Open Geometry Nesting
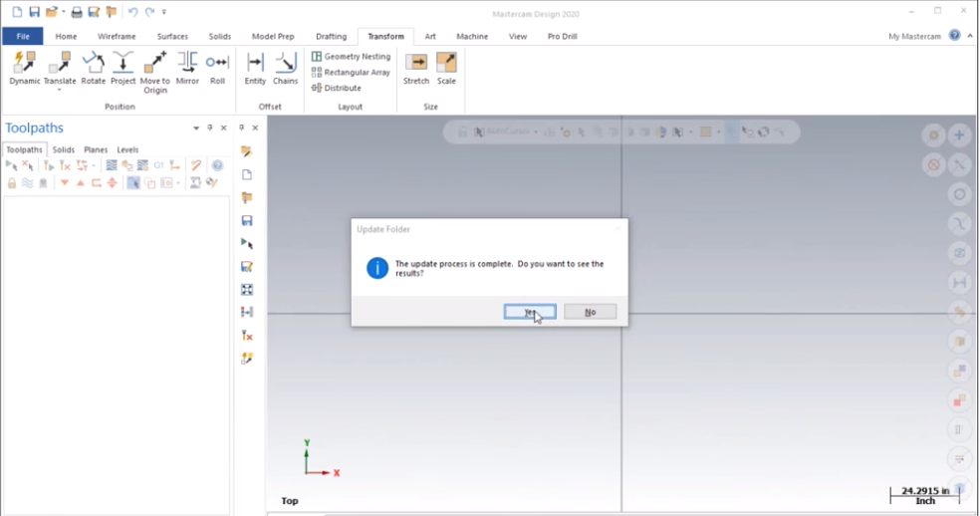The width and height of the screenshot is (980, 516). click(x=351, y=57)
